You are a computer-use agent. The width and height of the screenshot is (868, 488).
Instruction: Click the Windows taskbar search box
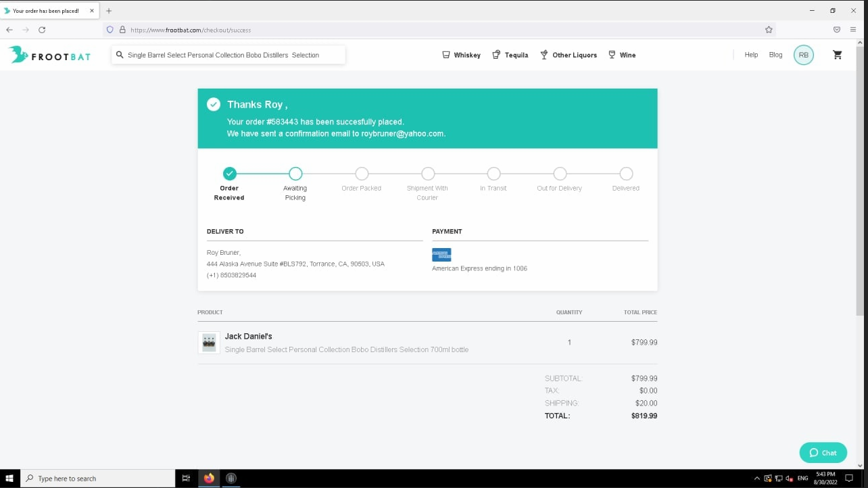pyautogui.click(x=98, y=479)
